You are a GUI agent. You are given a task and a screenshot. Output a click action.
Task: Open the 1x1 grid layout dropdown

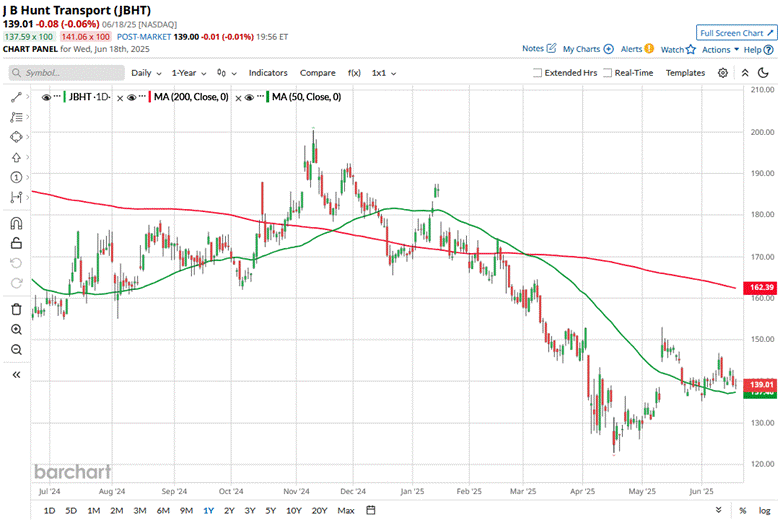384,73
